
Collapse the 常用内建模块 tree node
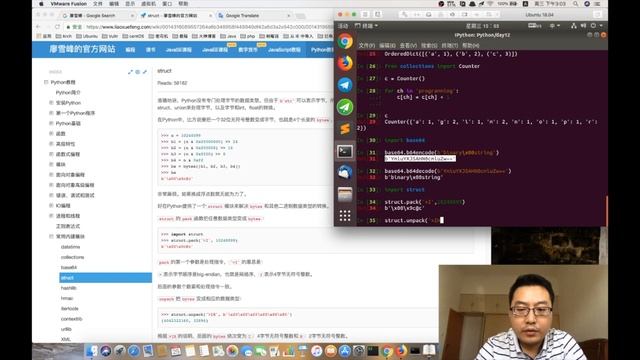click(x=51, y=236)
